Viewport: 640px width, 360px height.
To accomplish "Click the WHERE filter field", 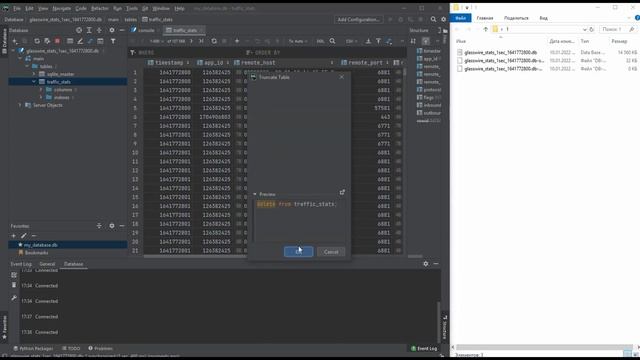I will tap(188, 53).
